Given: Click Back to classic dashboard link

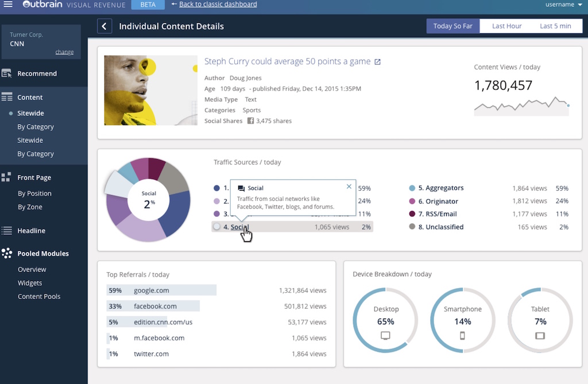Looking at the screenshot, I should 218,4.
